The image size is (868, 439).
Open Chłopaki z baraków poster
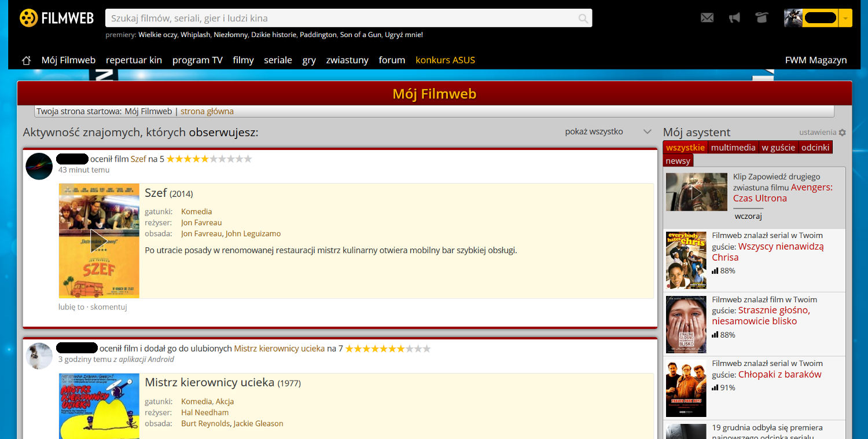click(686, 388)
